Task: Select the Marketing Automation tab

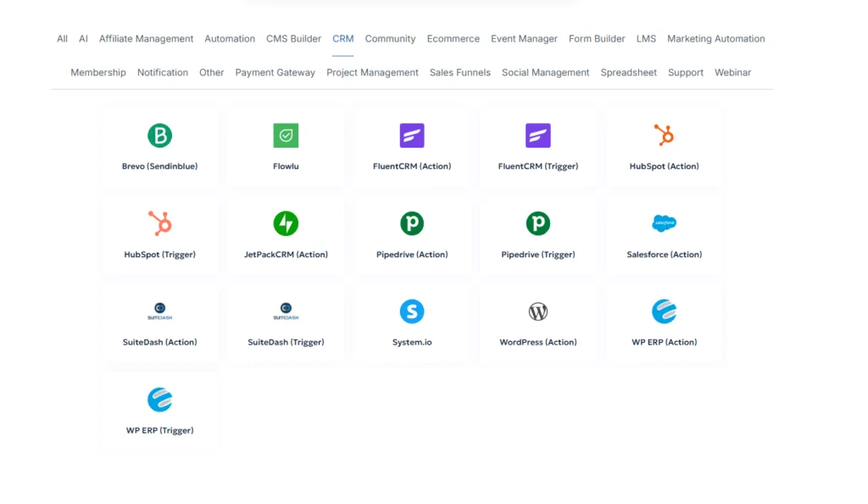Action: pos(715,39)
